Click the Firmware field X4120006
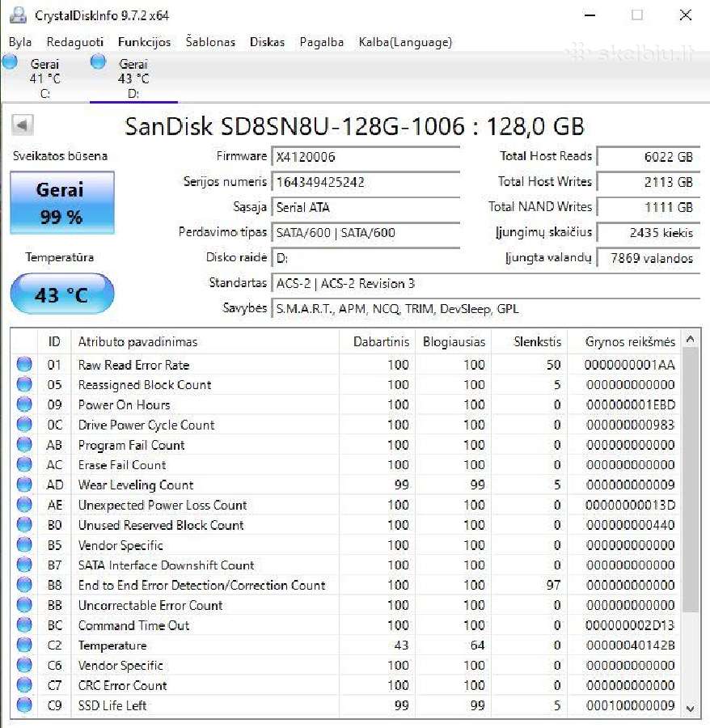The image size is (710, 728). 366,157
